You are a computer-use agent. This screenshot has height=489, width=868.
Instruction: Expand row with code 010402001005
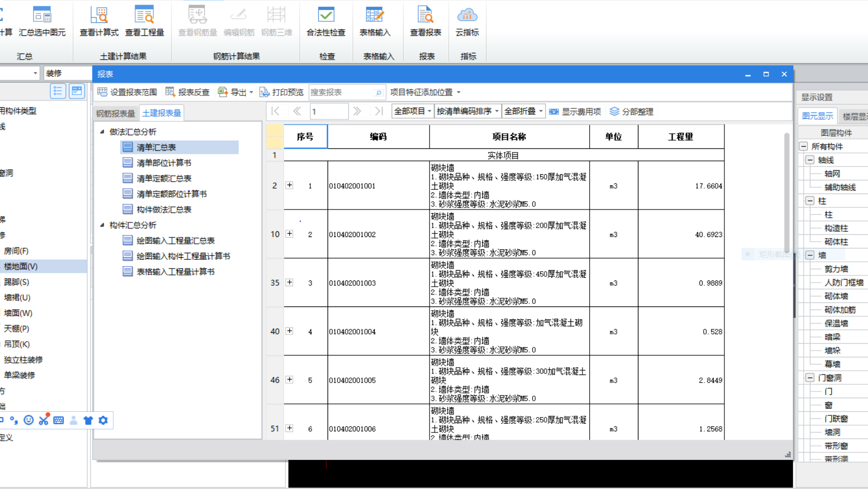pos(290,380)
